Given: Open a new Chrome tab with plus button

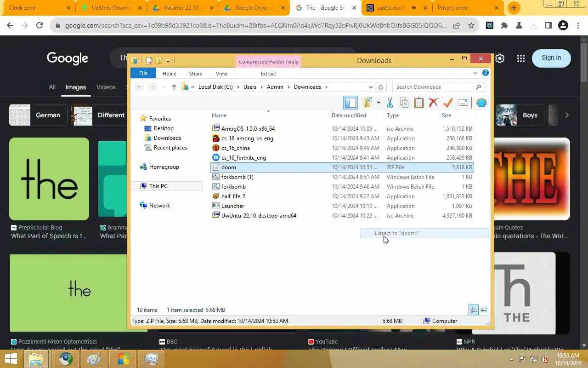Looking at the screenshot, I should (514, 8).
